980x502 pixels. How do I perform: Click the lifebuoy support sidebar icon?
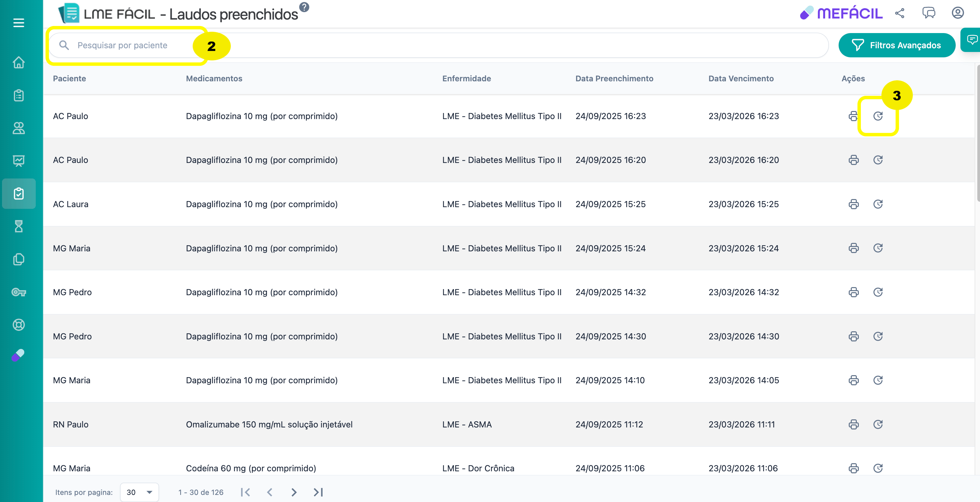[x=19, y=325]
